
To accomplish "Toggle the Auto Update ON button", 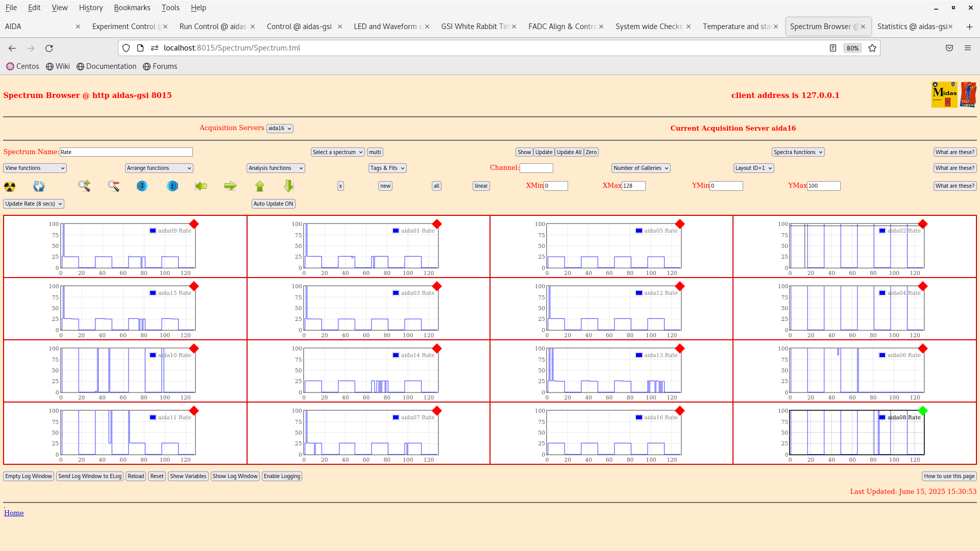I will (x=273, y=204).
